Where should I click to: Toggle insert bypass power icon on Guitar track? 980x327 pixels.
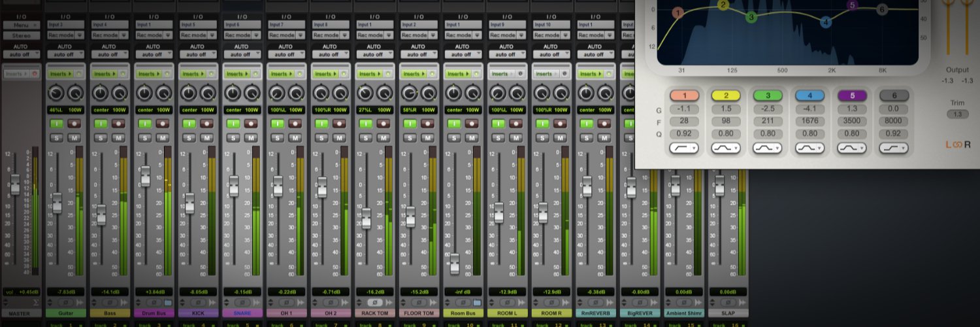coord(79,74)
